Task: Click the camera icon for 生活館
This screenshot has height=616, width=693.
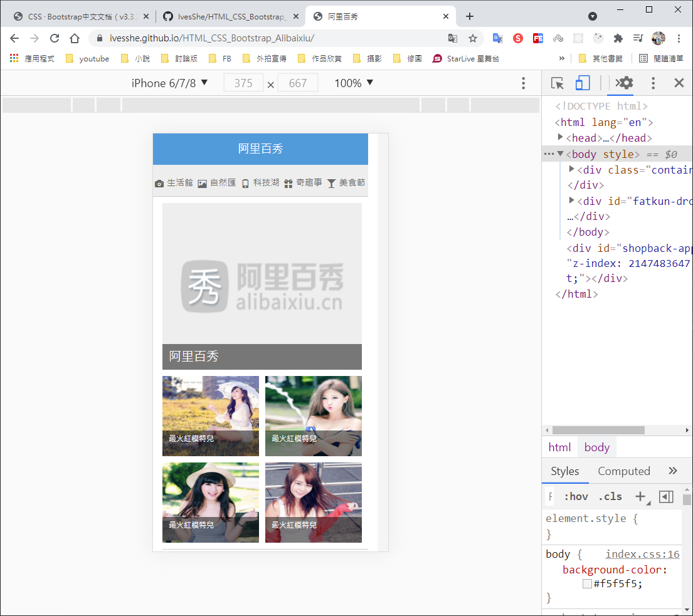Action: point(159,184)
